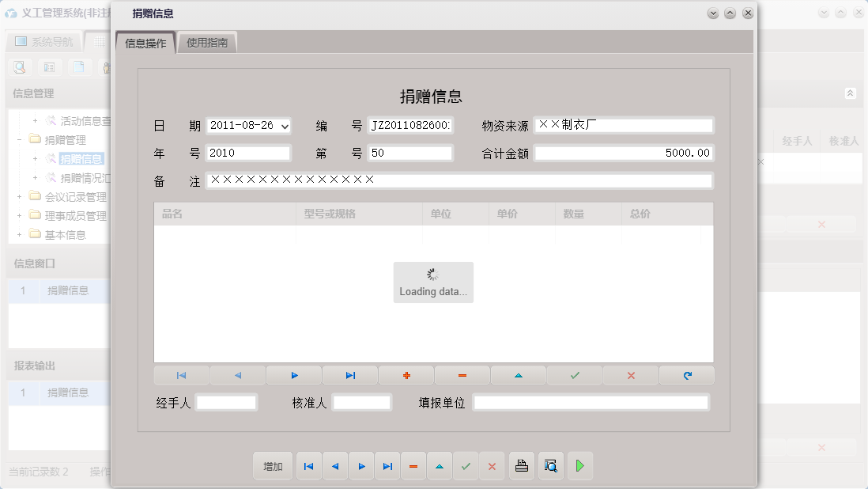
Task: Jump to first record with the grid's first-record icon
Action: (181, 375)
